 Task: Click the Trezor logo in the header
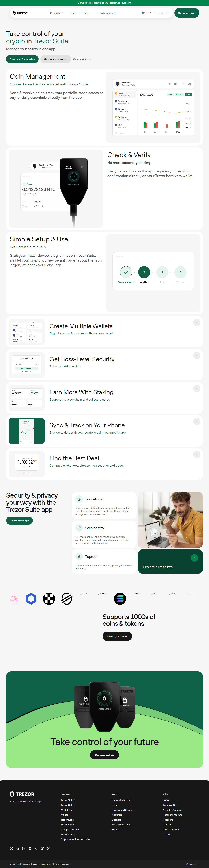click(20, 13)
